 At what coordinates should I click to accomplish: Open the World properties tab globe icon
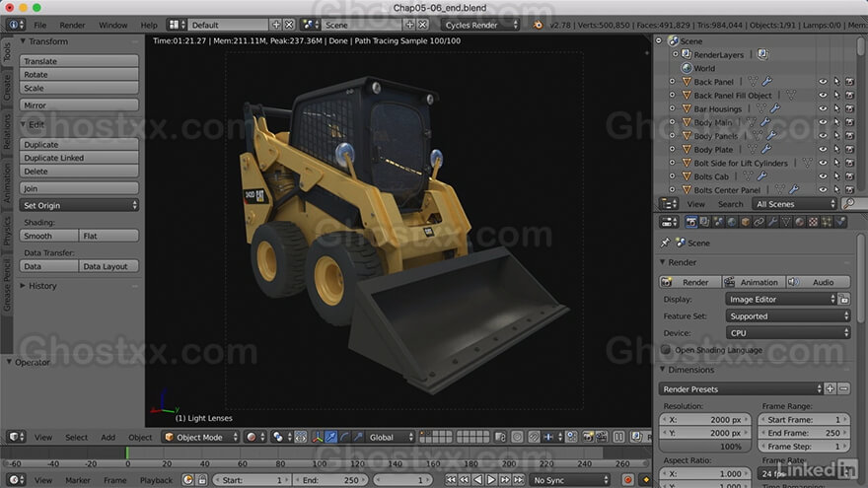[x=732, y=222]
